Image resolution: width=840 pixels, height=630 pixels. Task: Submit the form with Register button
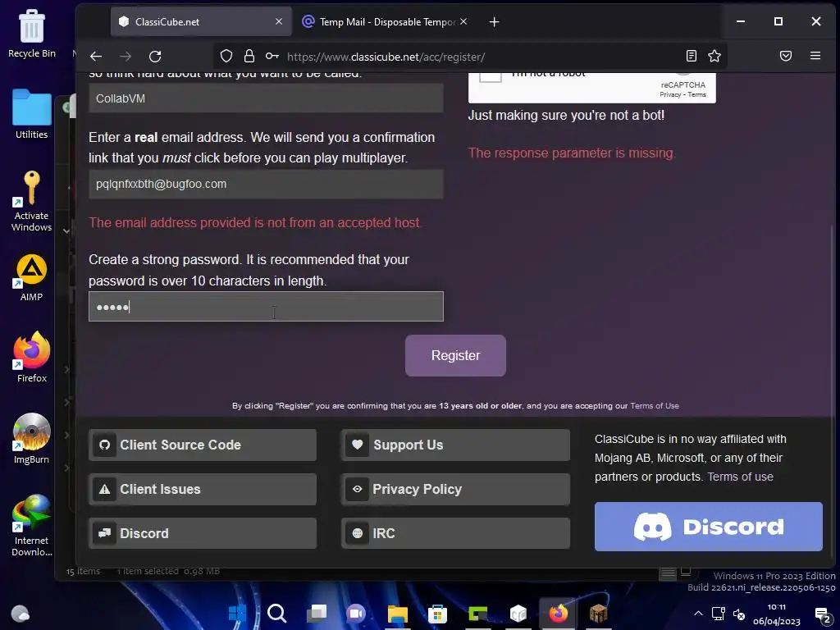455,356
